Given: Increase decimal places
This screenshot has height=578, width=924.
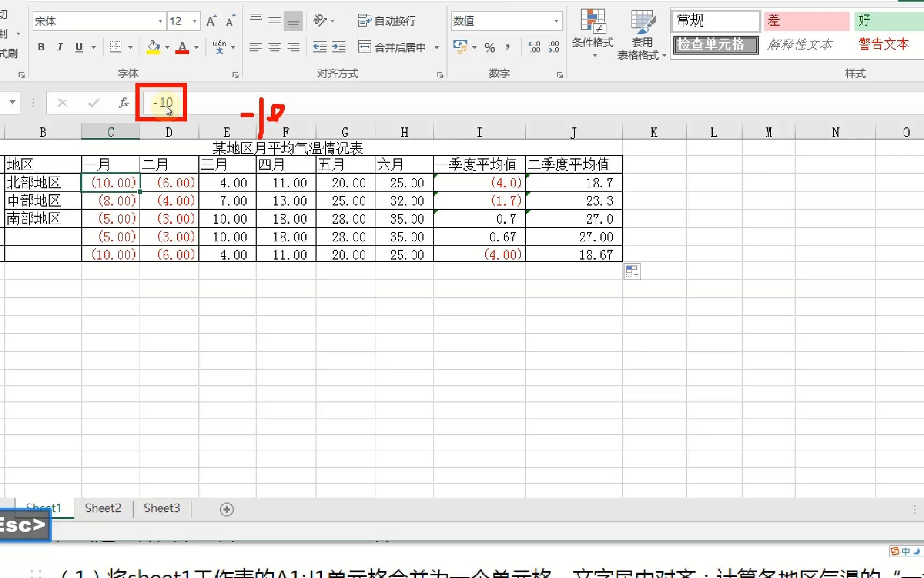Looking at the screenshot, I should point(534,47).
